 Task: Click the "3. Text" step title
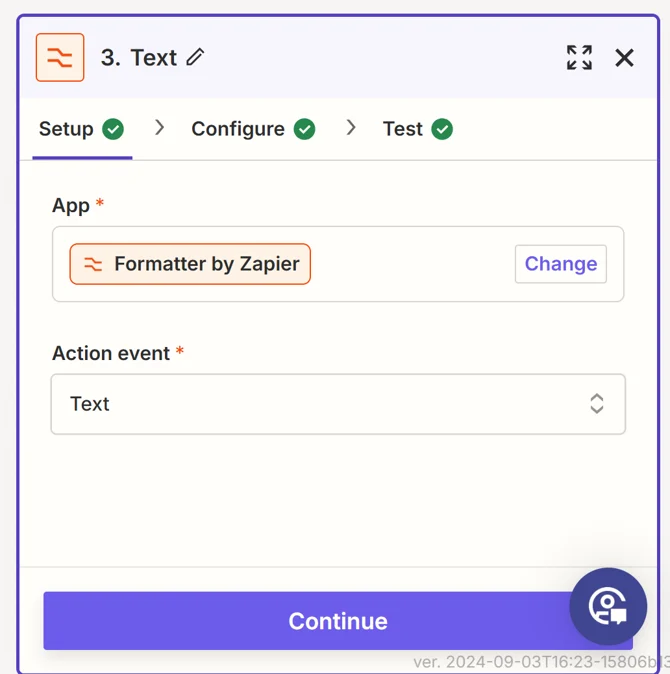(x=139, y=58)
